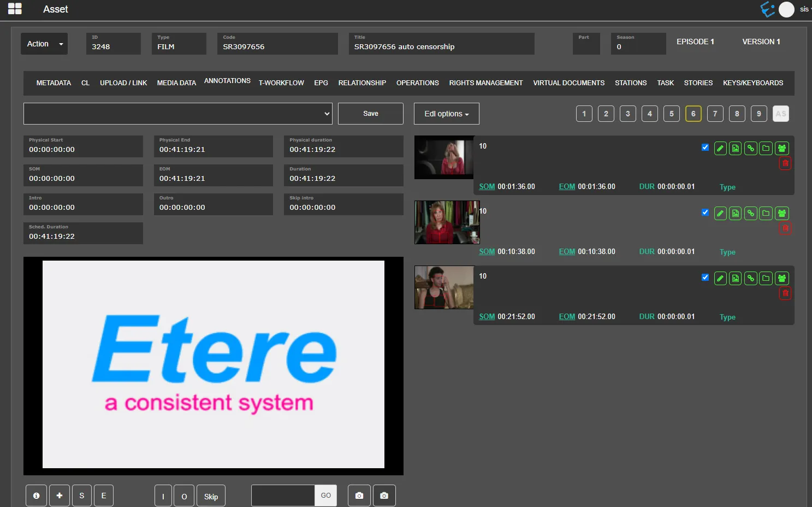Deselect the checkbox for annotation at 00:21:52.00
The width and height of the screenshot is (812, 507).
click(x=705, y=278)
